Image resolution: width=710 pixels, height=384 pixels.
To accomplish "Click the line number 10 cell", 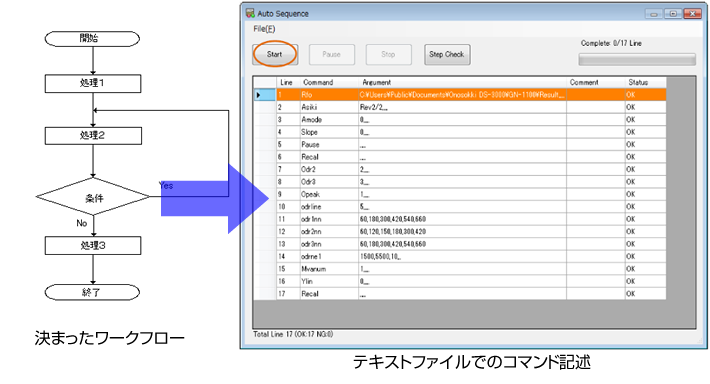I will tap(288, 207).
